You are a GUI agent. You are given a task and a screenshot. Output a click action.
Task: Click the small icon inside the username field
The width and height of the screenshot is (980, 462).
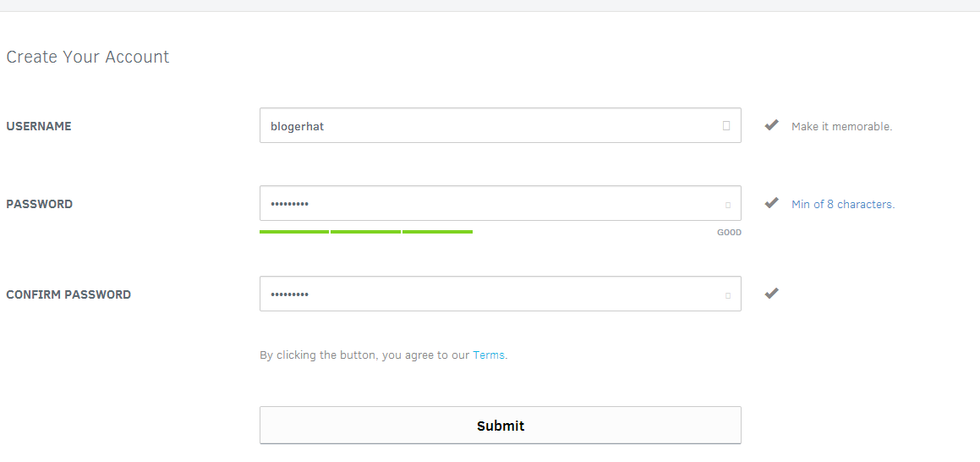[x=726, y=126]
